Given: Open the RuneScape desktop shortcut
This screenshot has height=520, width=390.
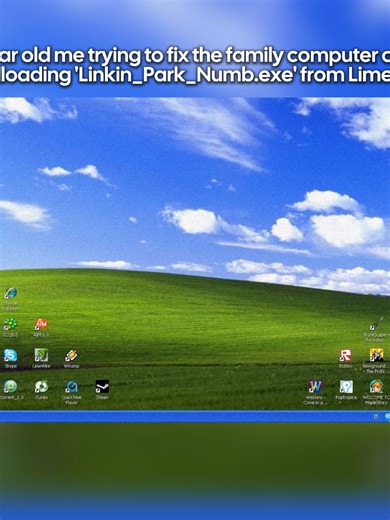Looking at the screenshot, I should (x=376, y=324).
